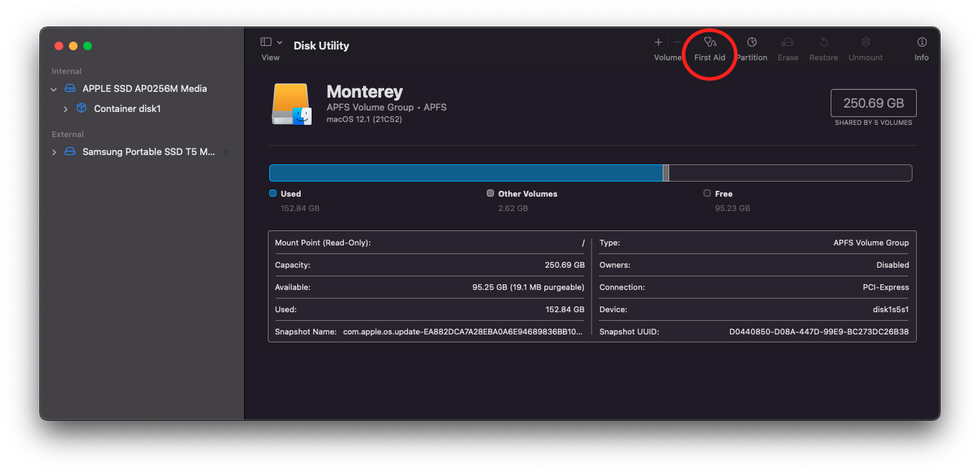Image resolution: width=980 pixels, height=473 pixels.
Task: Click the Erase toolbar icon
Action: coord(788,42)
